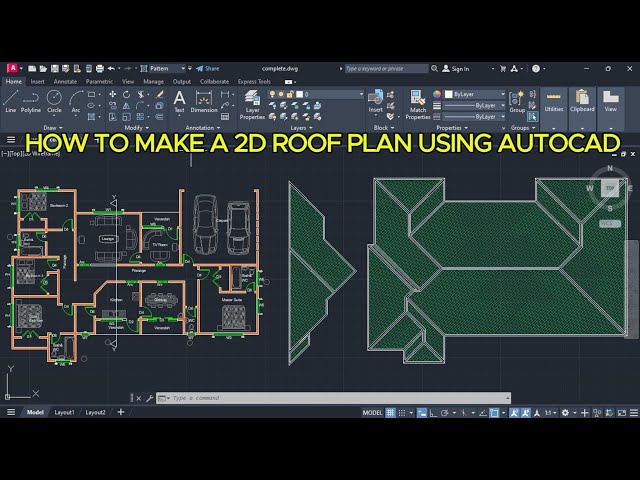This screenshot has width=640, height=480.
Task: Switch to the Manage ribbon tab
Action: (x=153, y=82)
